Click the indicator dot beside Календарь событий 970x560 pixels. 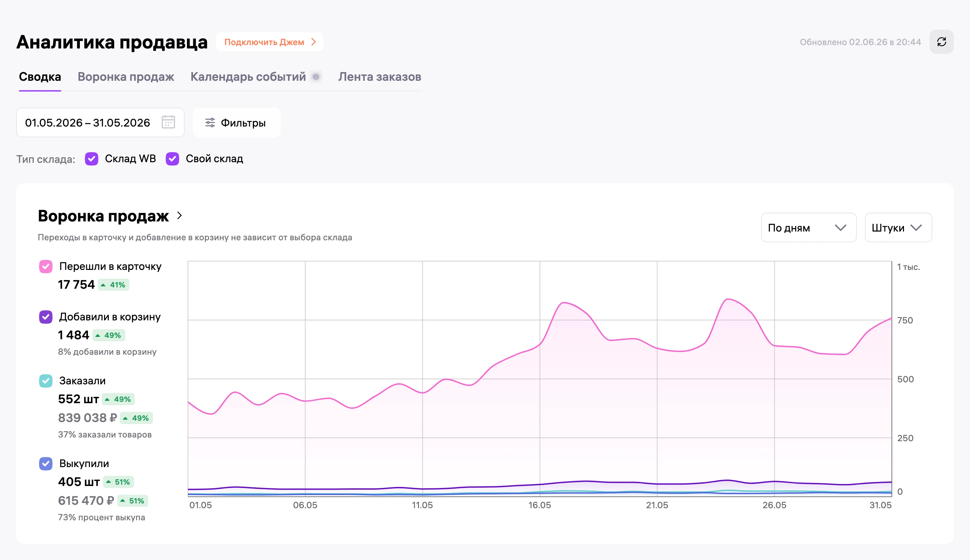[316, 76]
